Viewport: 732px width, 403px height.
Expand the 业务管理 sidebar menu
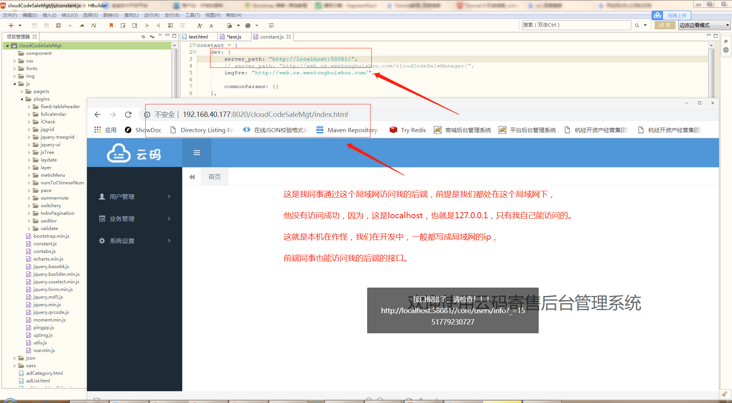pyautogui.click(x=134, y=219)
